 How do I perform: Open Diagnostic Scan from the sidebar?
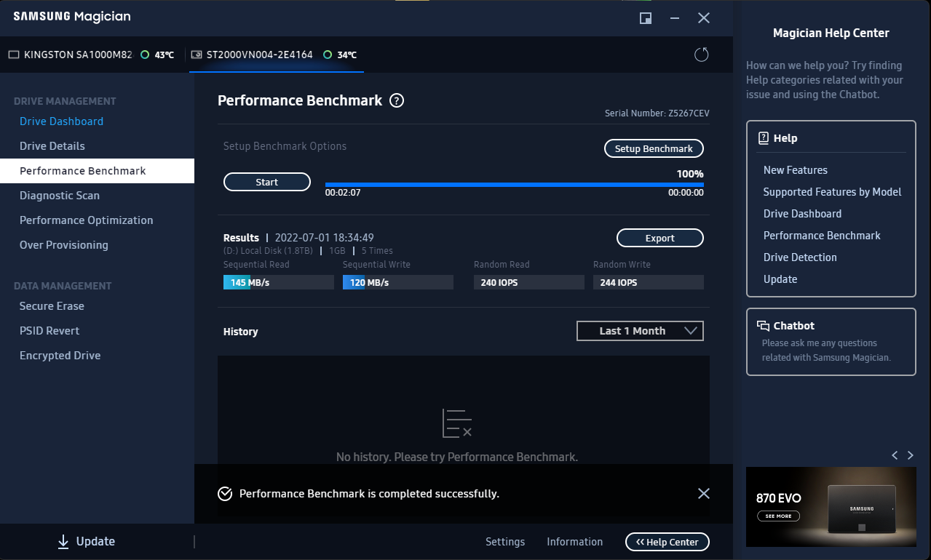60,196
